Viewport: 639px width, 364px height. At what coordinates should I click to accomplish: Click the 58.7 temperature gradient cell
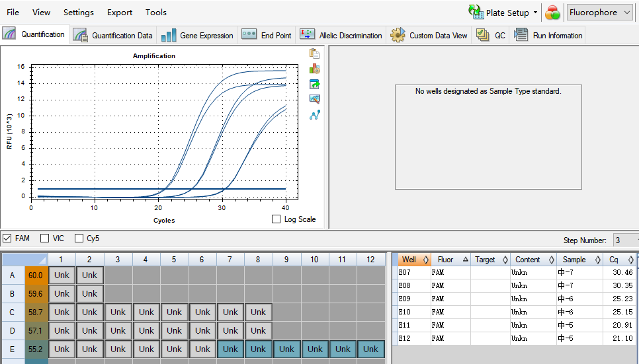coord(36,312)
